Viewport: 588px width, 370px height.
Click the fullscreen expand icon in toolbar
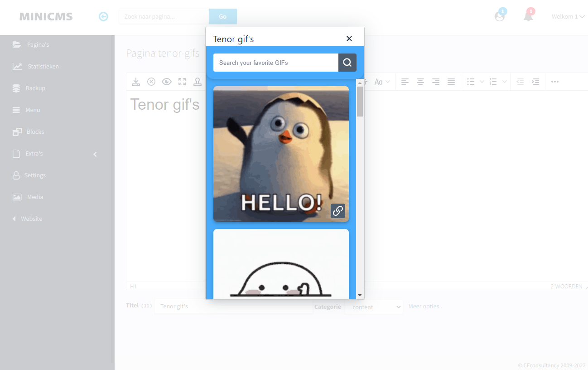pos(182,82)
